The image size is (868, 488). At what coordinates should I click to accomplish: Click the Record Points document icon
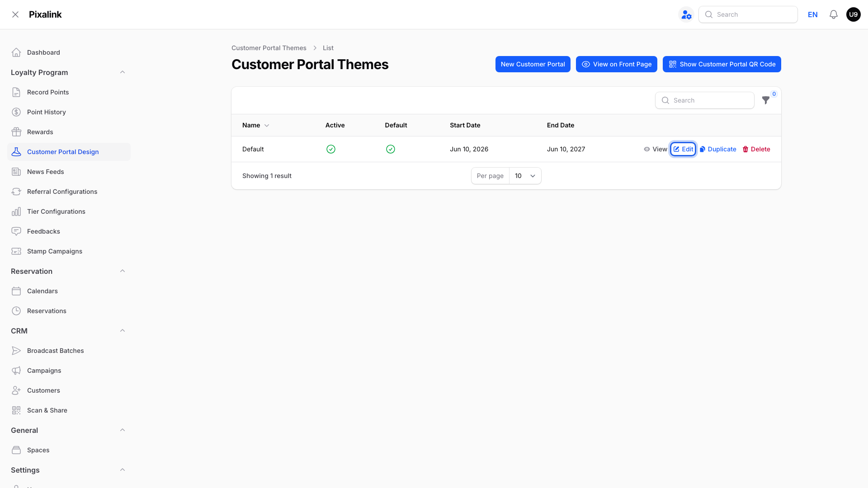point(16,92)
